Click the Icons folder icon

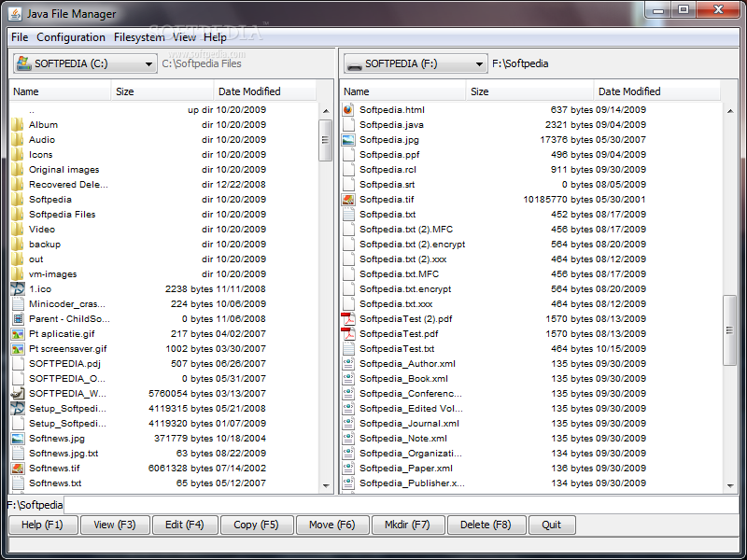click(17, 155)
